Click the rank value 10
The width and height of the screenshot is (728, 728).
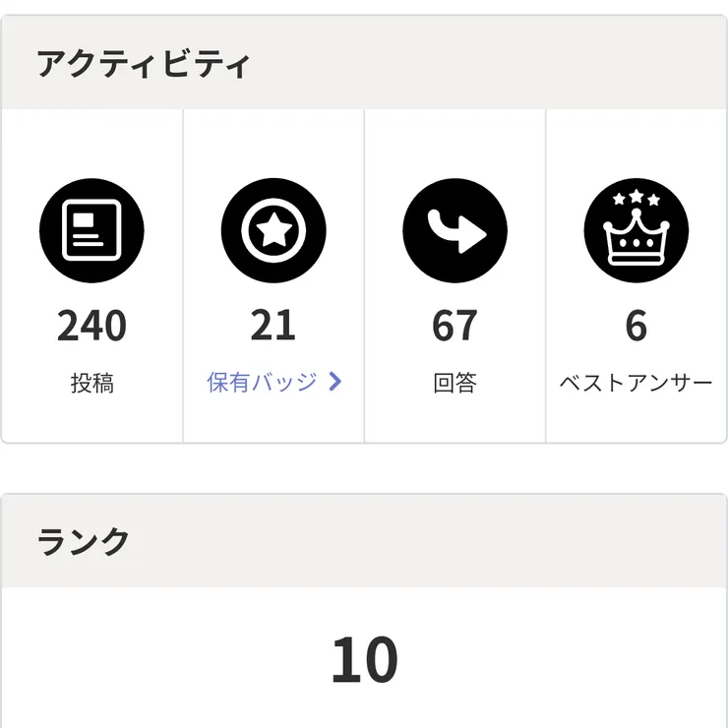[x=364, y=661]
